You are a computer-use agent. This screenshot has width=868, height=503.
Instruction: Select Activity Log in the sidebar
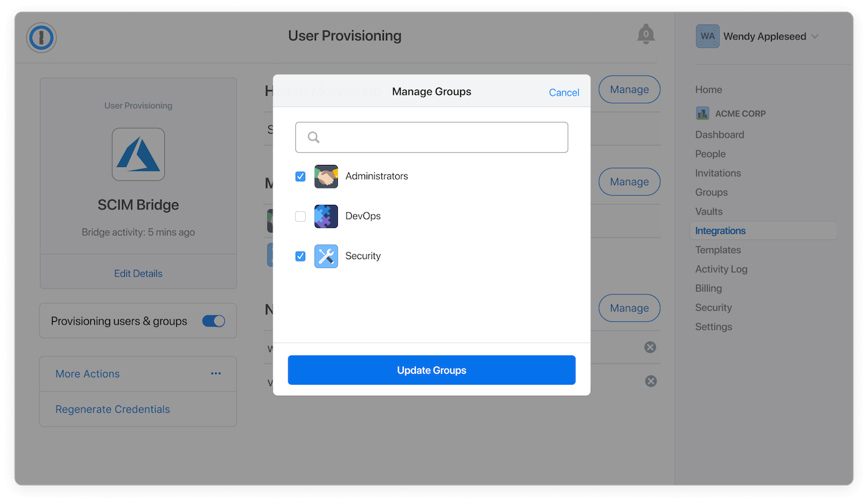(x=721, y=269)
